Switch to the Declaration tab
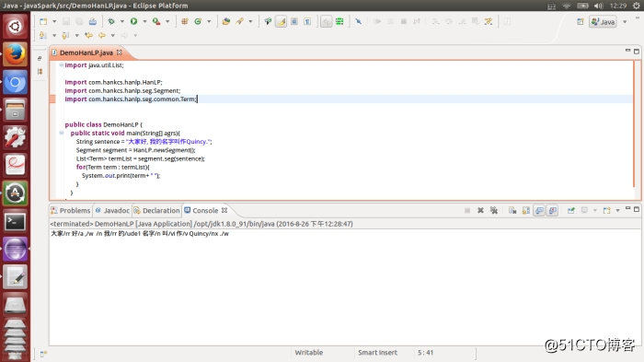644x362 pixels. tap(157, 211)
